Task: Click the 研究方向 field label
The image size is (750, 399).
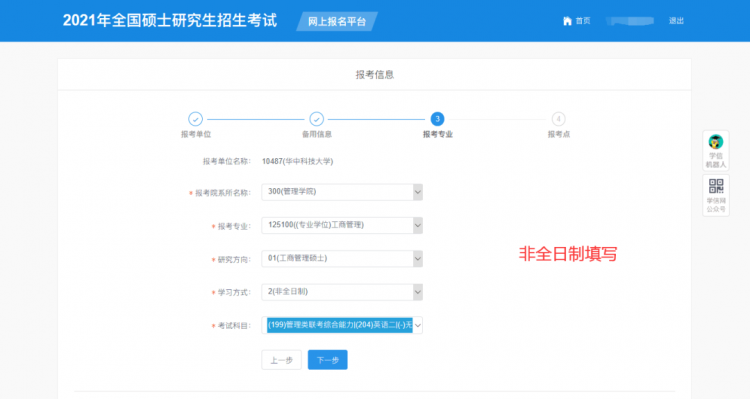Action: (234, 259)
